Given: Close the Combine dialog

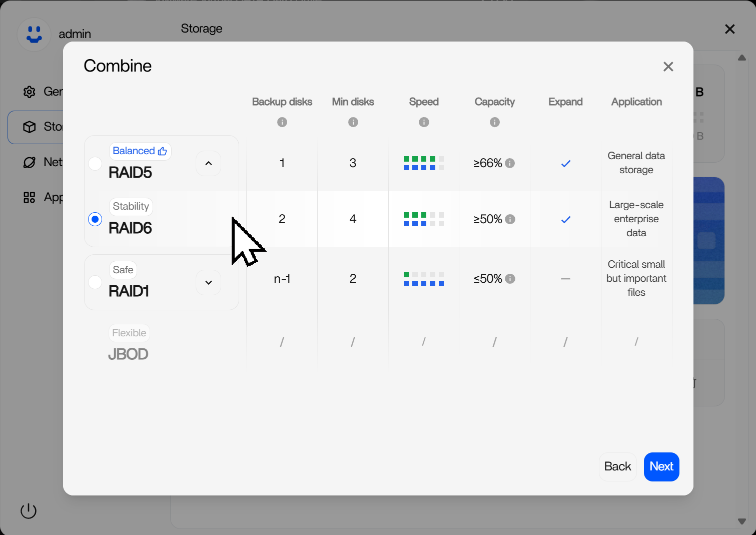Looking at the screenshot, I should pos(668,67).
